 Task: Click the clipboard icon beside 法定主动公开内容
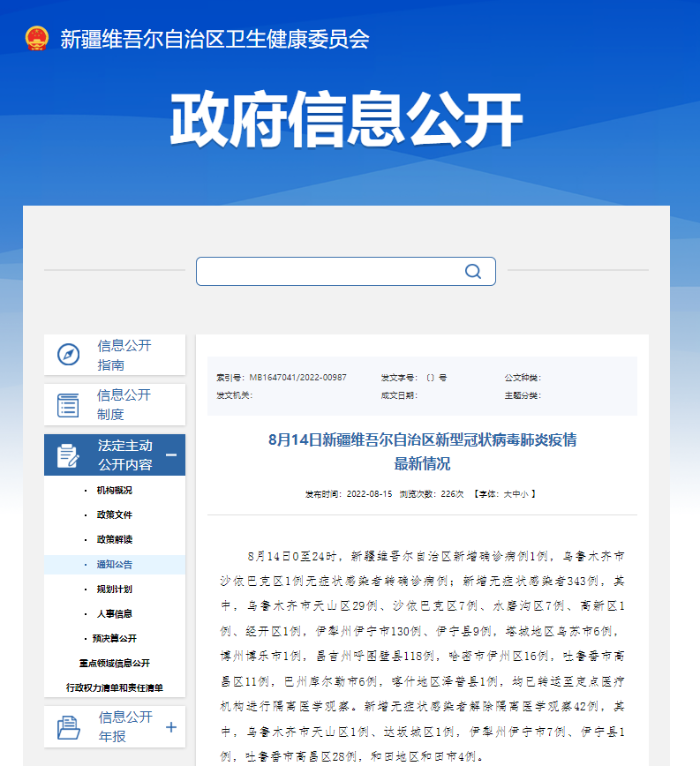click(68, 455)
